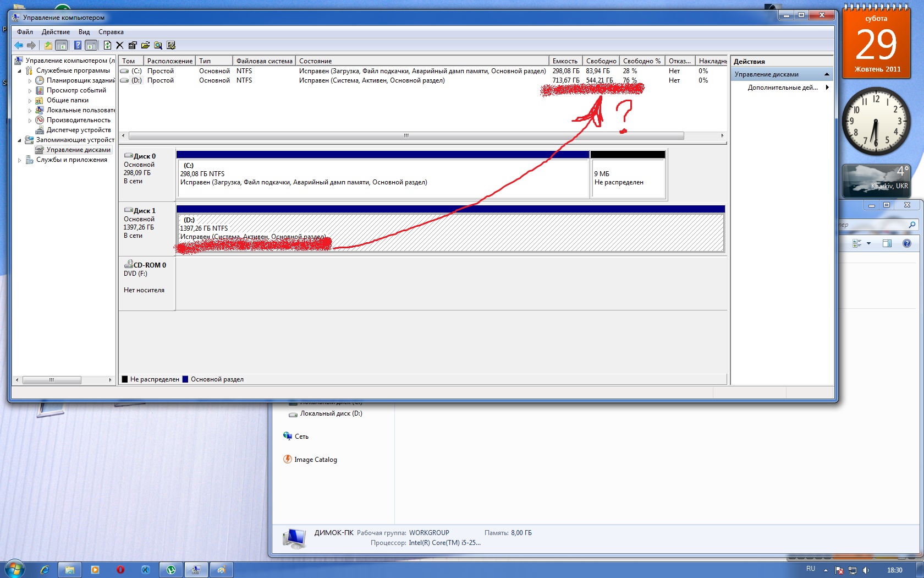Click the gray Forward arrow in toolbar

pos(31,45)
